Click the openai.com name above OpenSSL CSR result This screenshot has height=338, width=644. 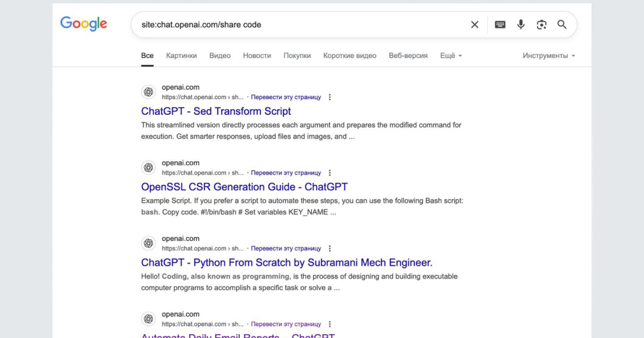[180, 163]
